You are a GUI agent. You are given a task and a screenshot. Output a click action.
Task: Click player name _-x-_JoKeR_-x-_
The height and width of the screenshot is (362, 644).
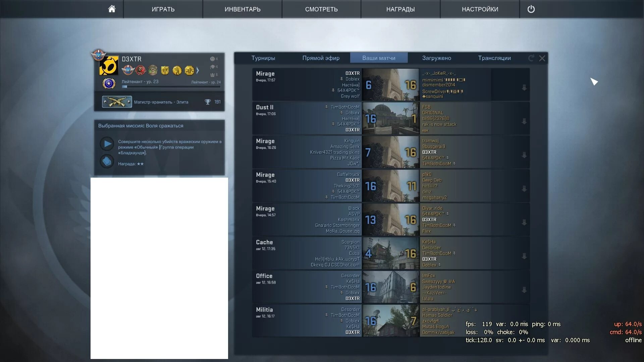click(x=439, y=73)
